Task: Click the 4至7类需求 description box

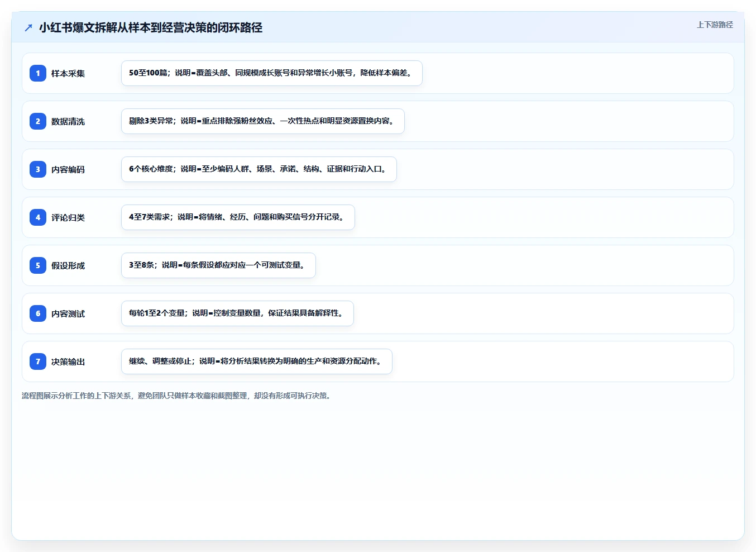Action: (x=238, y=217)
